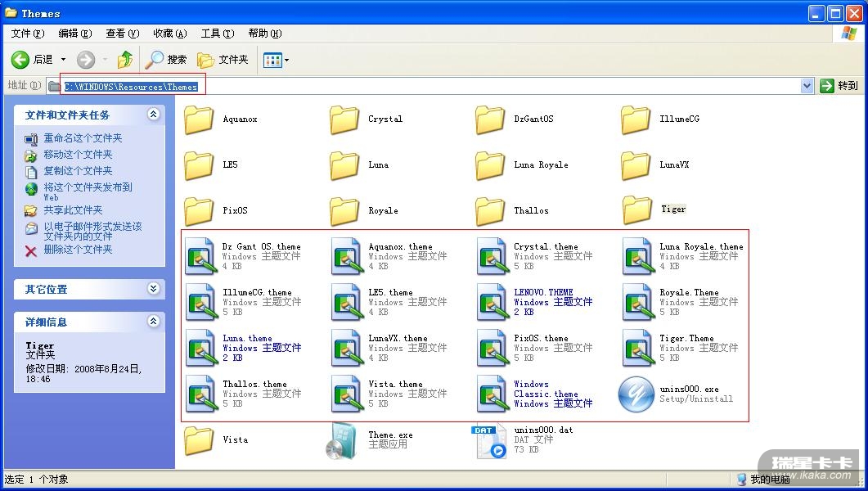Viewport: 868px width, 491px height.
Task: Open the IllumeCG folder
Action: pos(660,119)
